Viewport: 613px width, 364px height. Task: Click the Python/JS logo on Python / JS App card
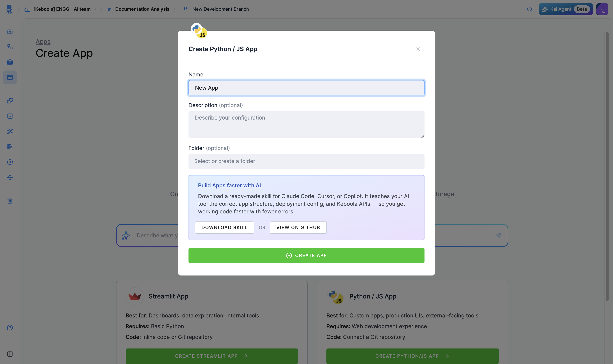(x=335, y=296)
